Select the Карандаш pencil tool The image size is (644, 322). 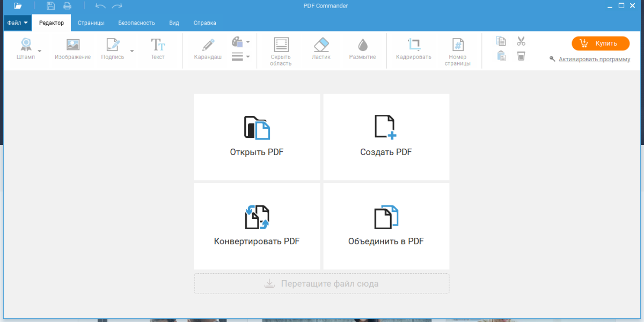[x=208, y=49]
